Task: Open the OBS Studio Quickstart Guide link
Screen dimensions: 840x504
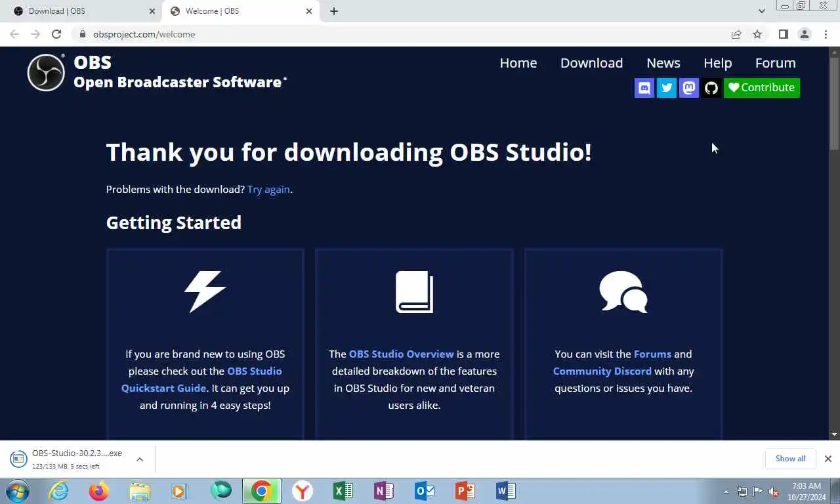Action: [201, 379]
